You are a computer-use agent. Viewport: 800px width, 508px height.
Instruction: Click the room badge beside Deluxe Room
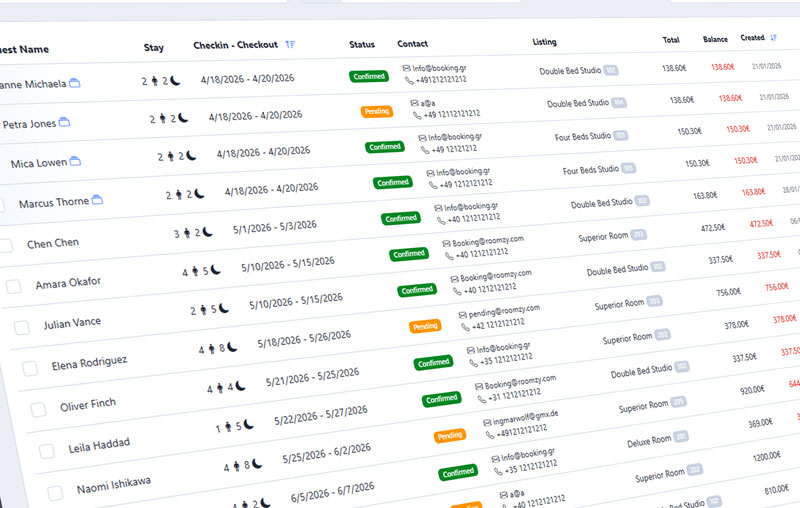pos(680,436)
